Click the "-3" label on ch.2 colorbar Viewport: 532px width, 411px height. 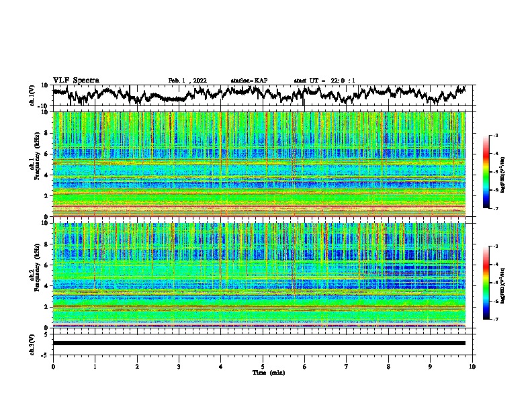coord(496,246)
